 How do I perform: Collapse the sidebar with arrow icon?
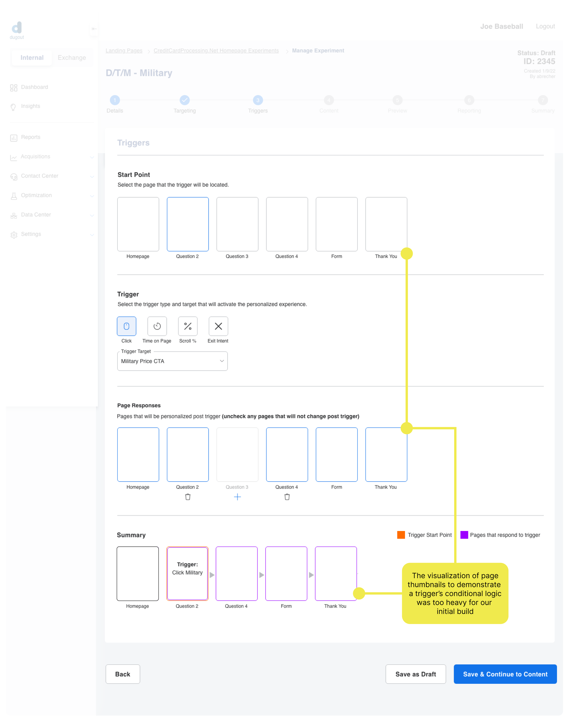click(94, 29)
